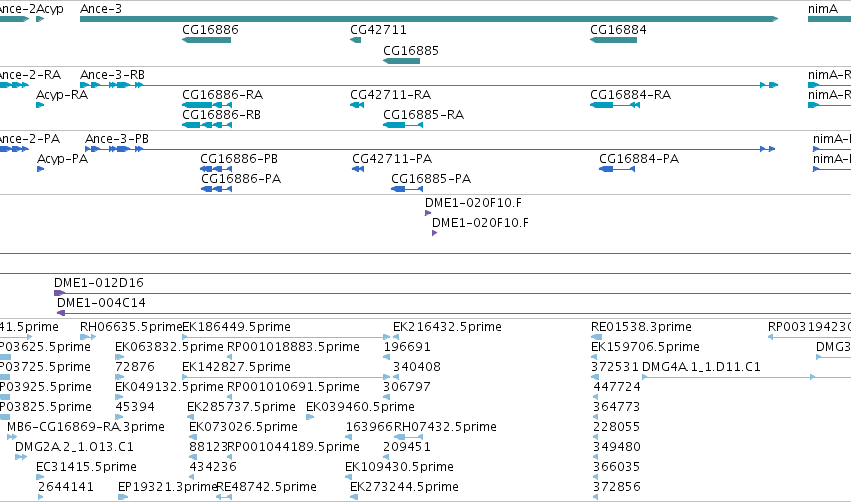851x502 pixels.
Task: Select the CG16885-PA label
Action: point(431,179)
